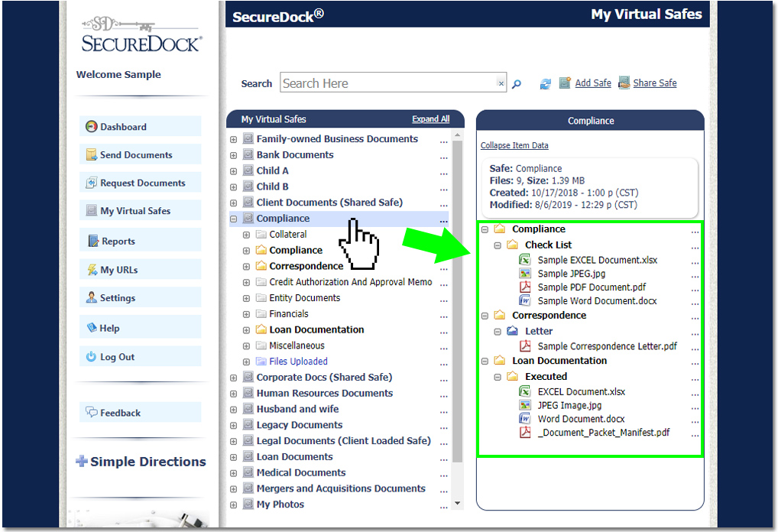
Task: Expand the Loan Documentation folder in left tree
Action: (x=246, y=330)
